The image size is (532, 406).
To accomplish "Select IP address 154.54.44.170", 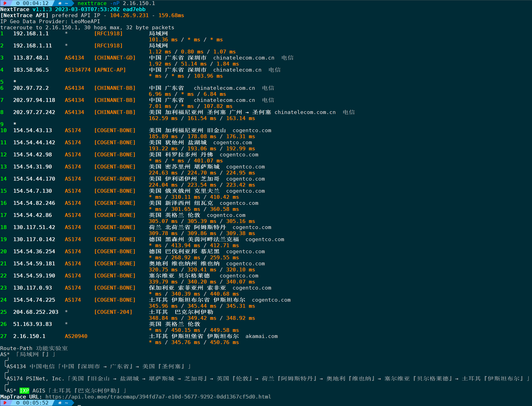I will point(34,179).
